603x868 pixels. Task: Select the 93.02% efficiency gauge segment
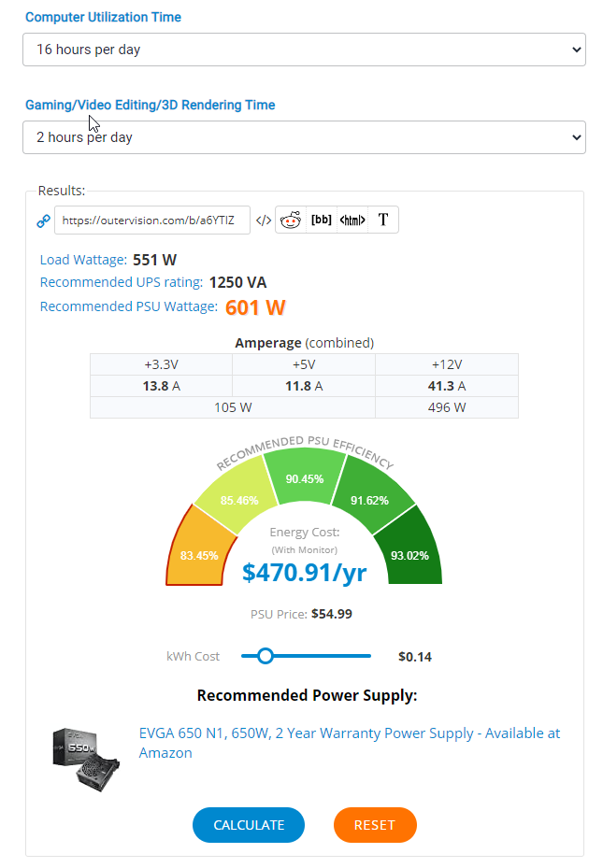click(409, 554)
